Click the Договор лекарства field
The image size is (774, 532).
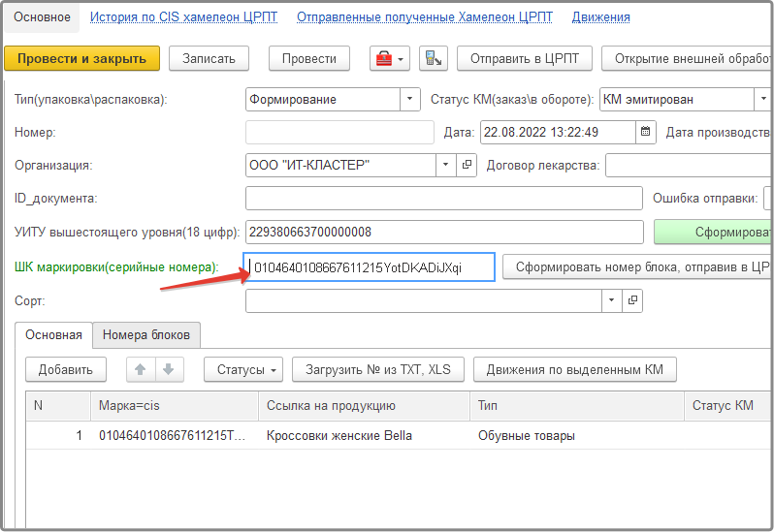tap(688, 165)
